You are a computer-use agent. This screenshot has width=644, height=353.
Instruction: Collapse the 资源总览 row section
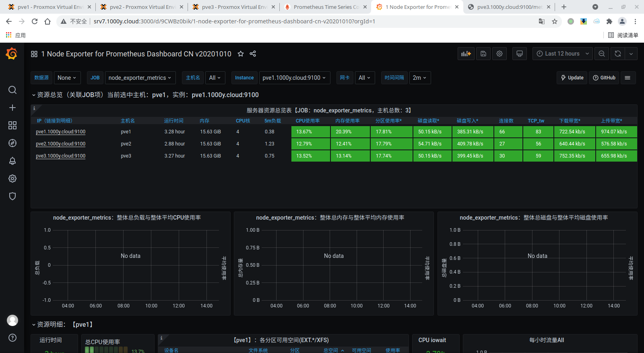(x=34, y=95)
